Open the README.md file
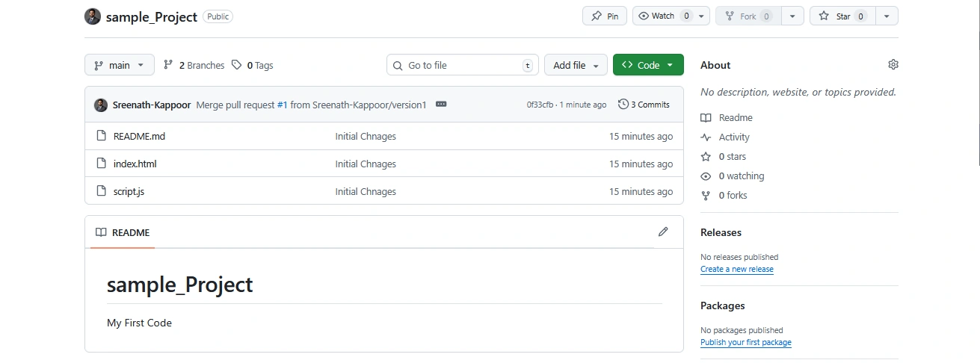Image resolution: width=980 pixels, height=363 pixels. click(139, 136)
